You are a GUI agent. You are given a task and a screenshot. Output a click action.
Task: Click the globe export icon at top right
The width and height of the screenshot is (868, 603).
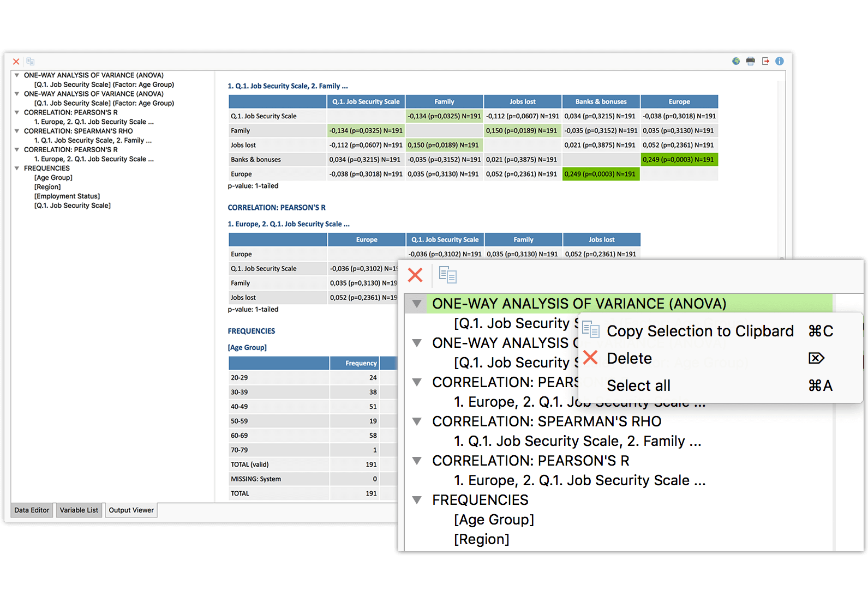[x=736, y=61]
